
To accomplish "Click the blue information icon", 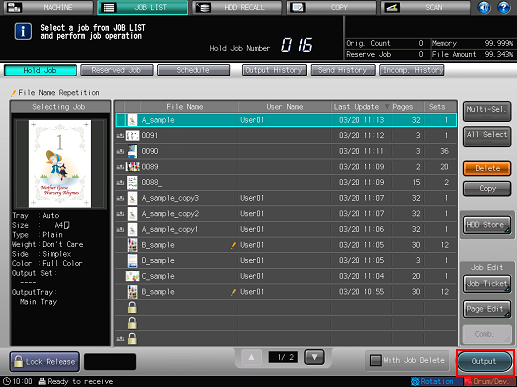I will tap(23, 32).
